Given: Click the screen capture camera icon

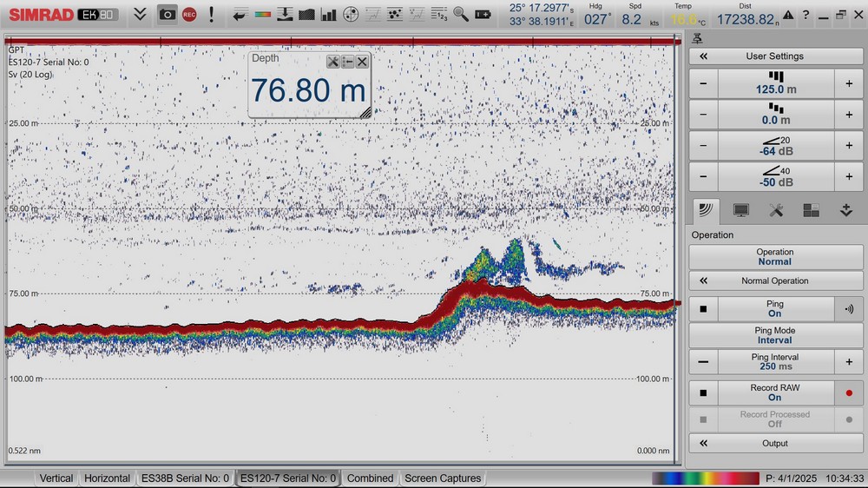Looking at the screenshot, I should pos(168,15).
